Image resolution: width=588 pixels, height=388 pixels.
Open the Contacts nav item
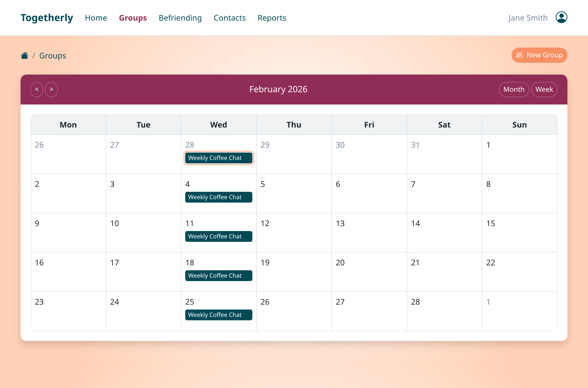coord(230,18)
